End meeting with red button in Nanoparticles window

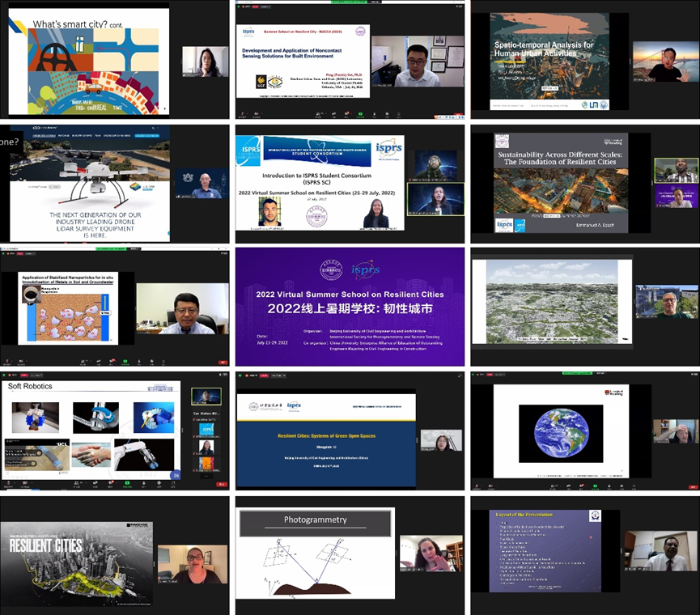222,362
